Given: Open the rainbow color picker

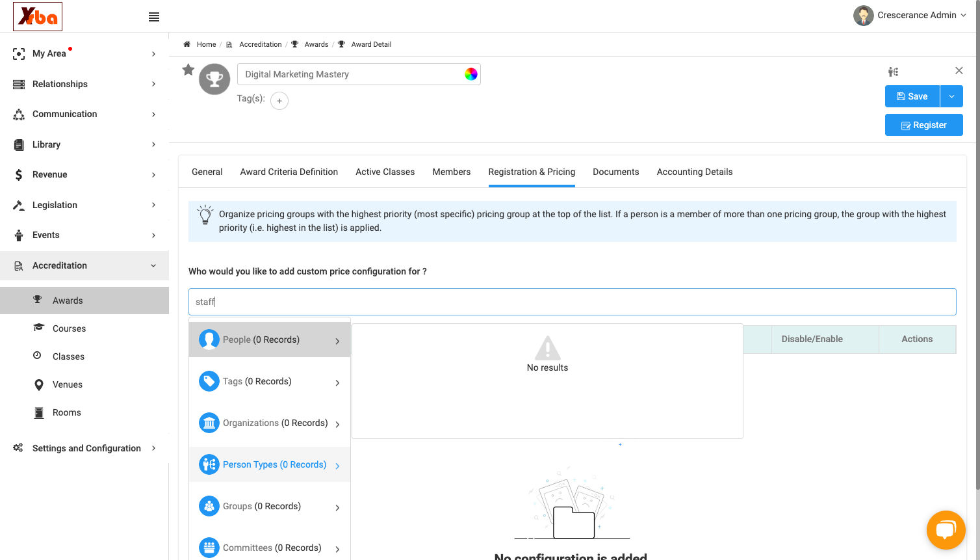Looking at the screenshot, I should pos(471,74).
